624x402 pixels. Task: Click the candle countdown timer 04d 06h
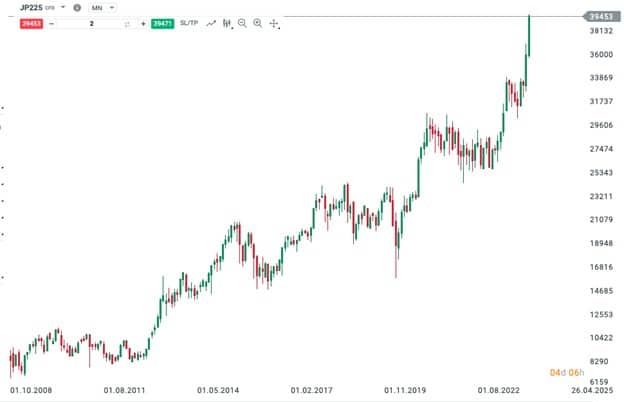click(567, 373)
